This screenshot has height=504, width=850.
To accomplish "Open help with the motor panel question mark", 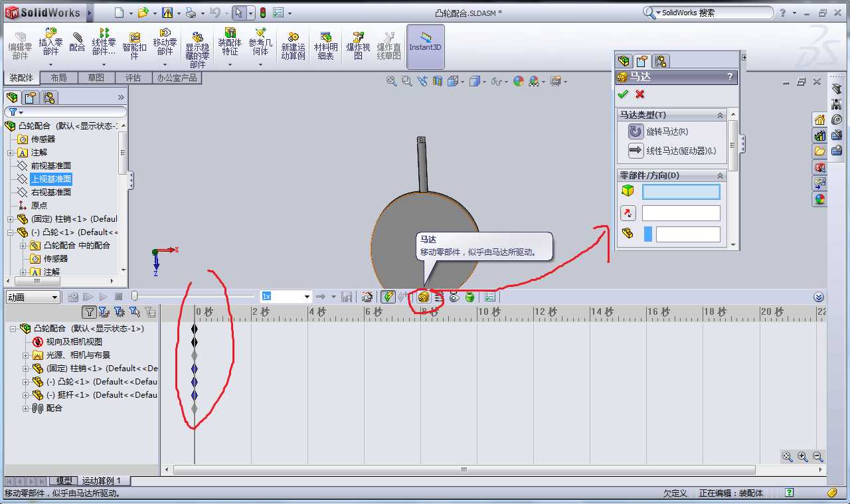I will tap(730, 77).
